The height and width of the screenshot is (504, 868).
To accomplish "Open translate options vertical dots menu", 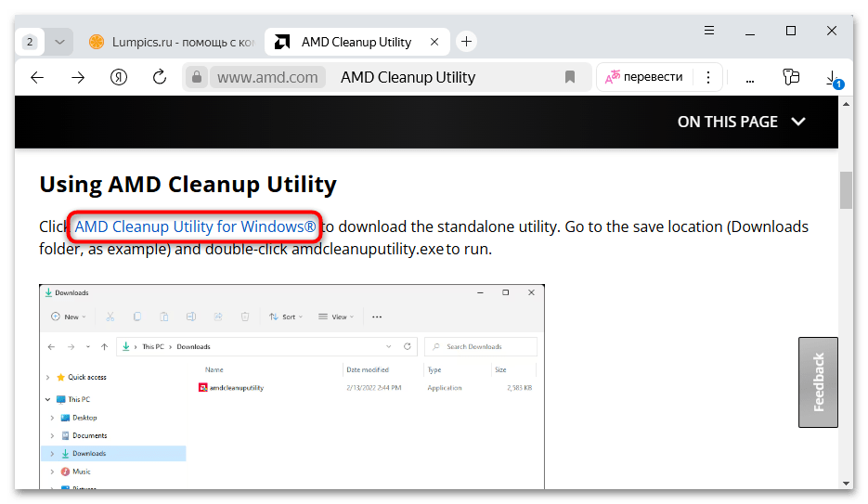I will tap(708, 77).
